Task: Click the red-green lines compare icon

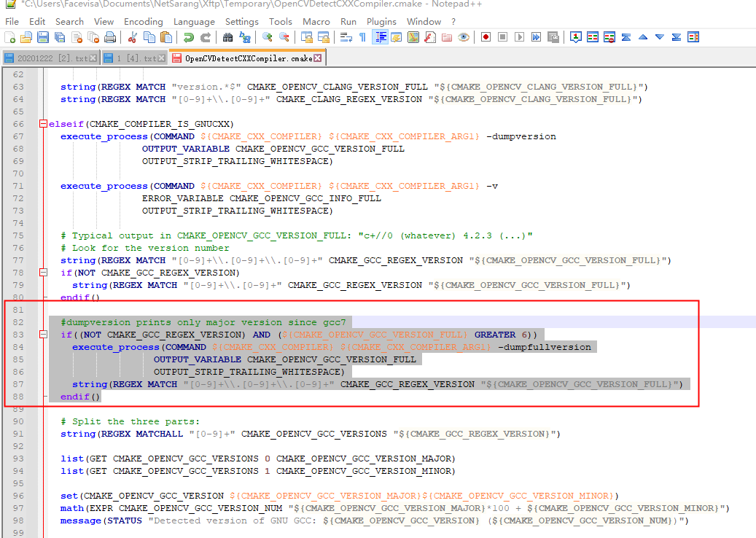Action: [593, 37]
